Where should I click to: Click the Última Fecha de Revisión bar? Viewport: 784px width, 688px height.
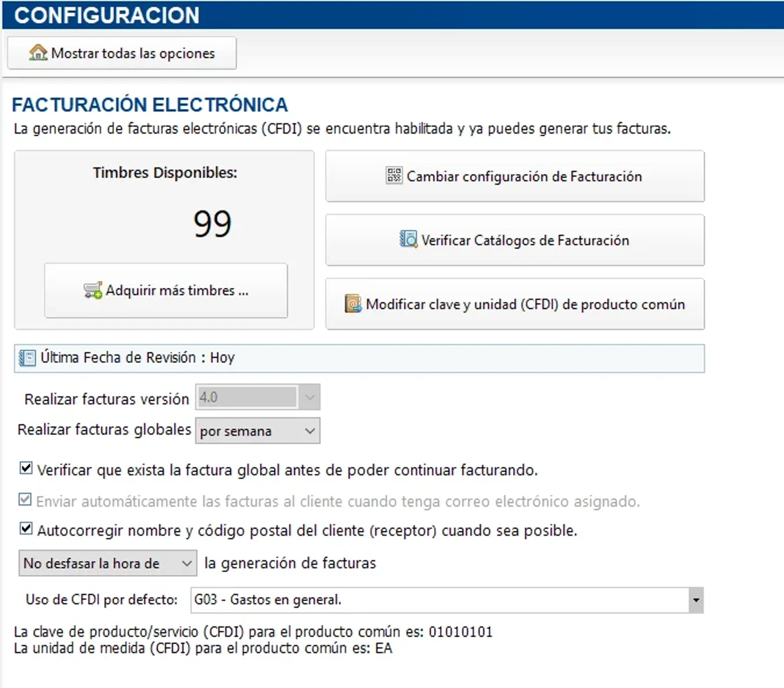(359, 358)
